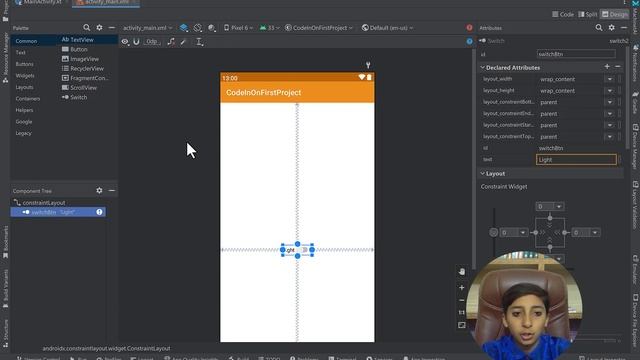Select the design surface layers icon
The image size is (640, 360).
[x=184, y=28]
